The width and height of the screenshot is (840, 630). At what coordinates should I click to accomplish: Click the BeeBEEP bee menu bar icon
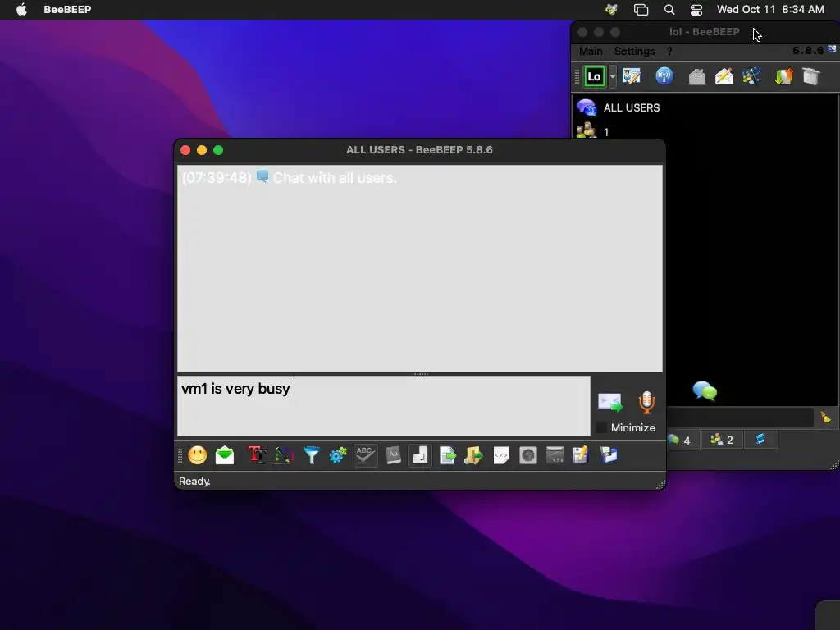[x=611, y=10]
